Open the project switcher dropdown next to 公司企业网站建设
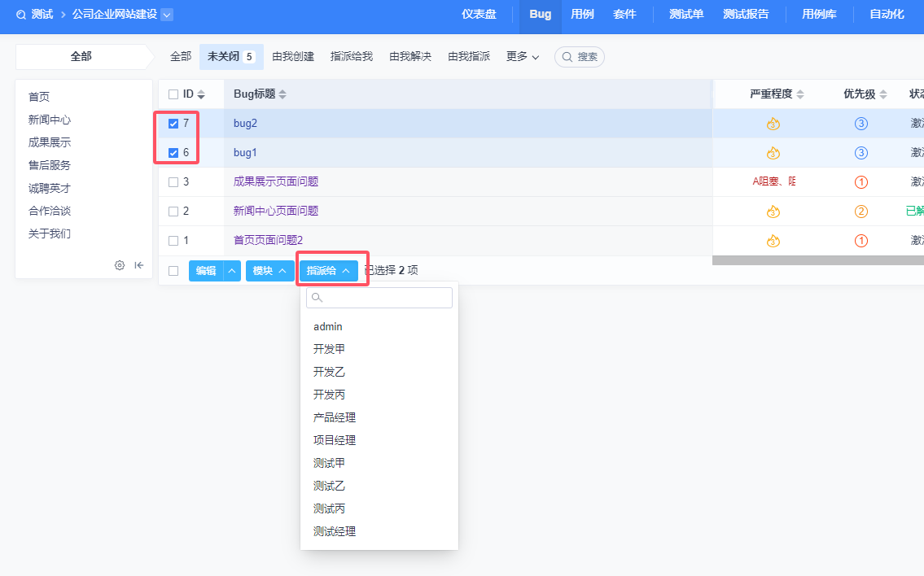 coord(167,15)
